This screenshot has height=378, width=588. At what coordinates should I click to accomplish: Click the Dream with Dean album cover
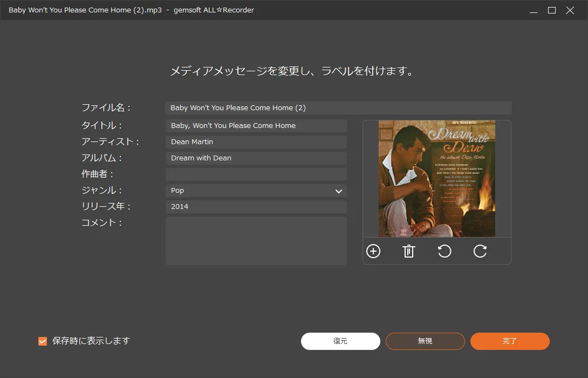(436, 179)
